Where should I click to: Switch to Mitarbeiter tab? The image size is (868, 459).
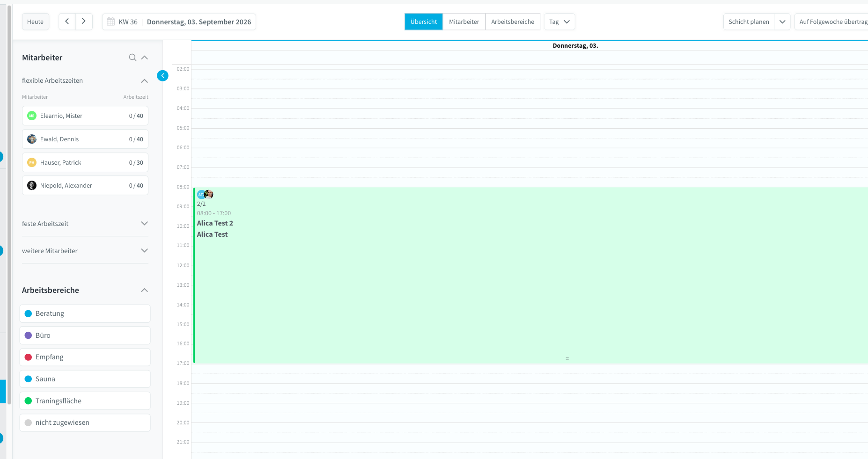(x=464, y=22)
